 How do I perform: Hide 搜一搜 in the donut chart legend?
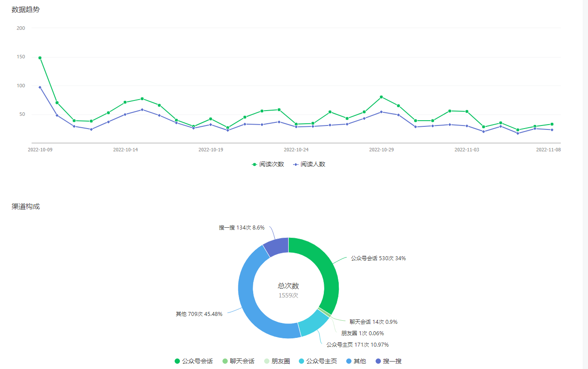(x=388, y=361)
